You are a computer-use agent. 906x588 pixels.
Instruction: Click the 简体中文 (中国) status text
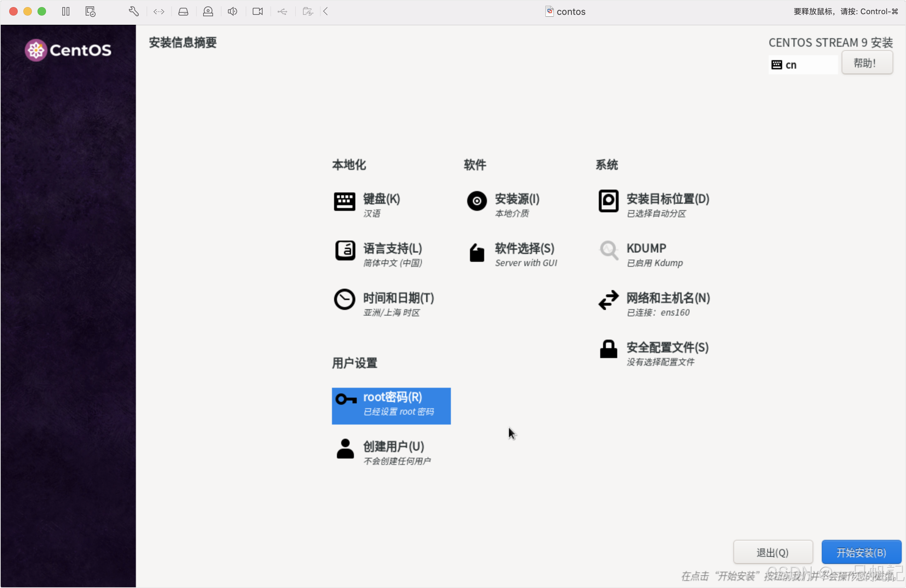click(x=392, y=263)
